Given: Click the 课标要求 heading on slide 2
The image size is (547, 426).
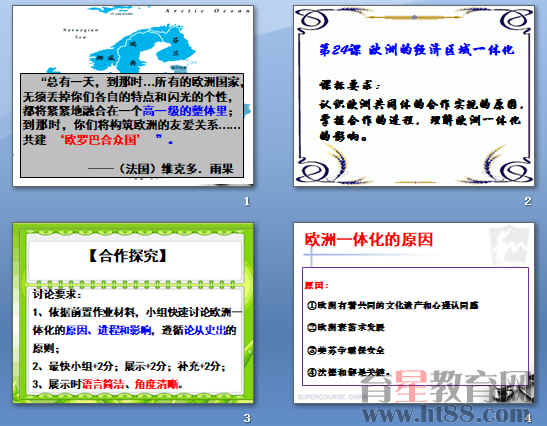Looking at the screenshot, I should [x=349, y=85].
